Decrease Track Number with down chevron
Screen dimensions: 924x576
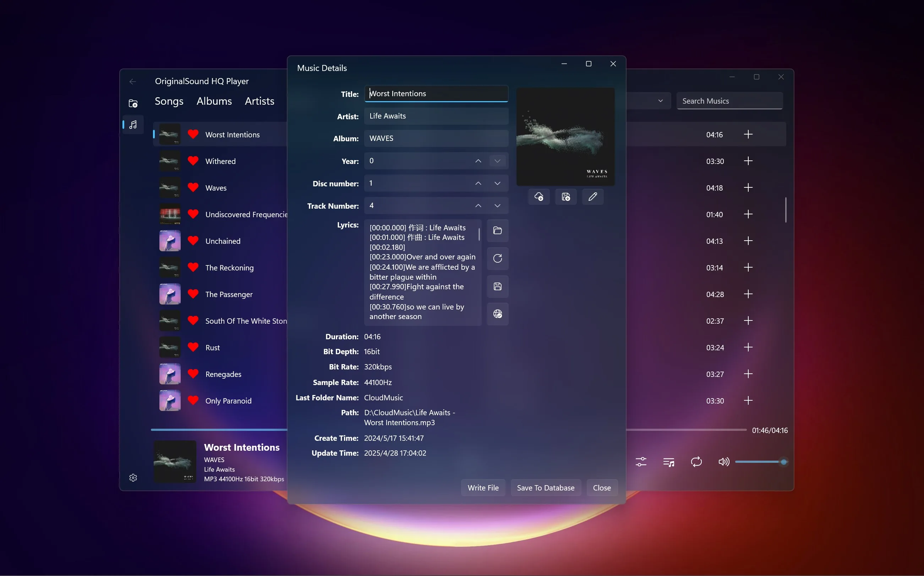(497, 206)
